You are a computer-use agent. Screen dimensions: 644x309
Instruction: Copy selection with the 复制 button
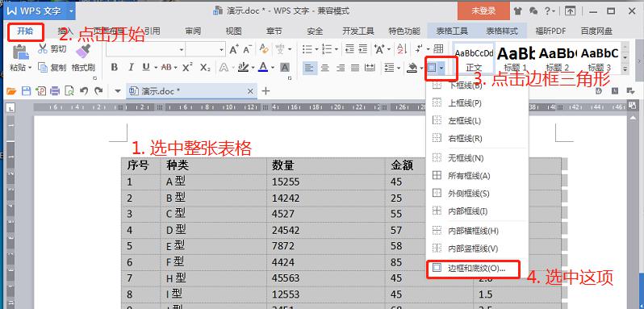coord(52,67)
